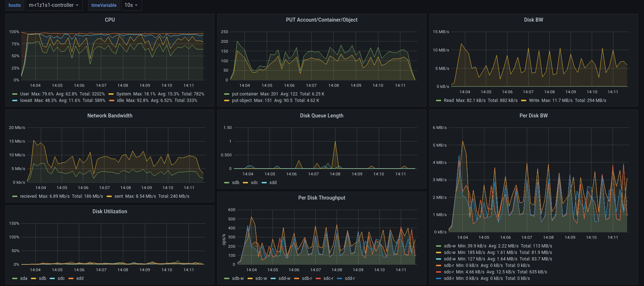Open the timeVariable 10s dropdown
The width and height of the screenshot is (644, 286).
(x=131, y=5)
